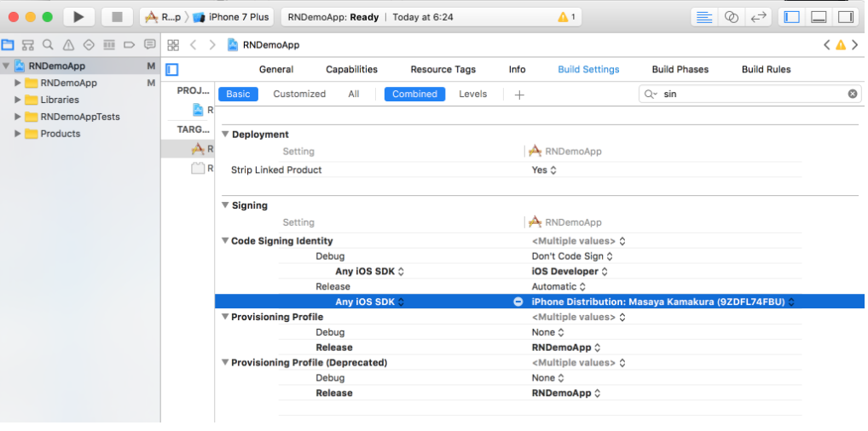Go forward in editor history
The height and width of the screenshot is (431, 868).
[212, 45]
